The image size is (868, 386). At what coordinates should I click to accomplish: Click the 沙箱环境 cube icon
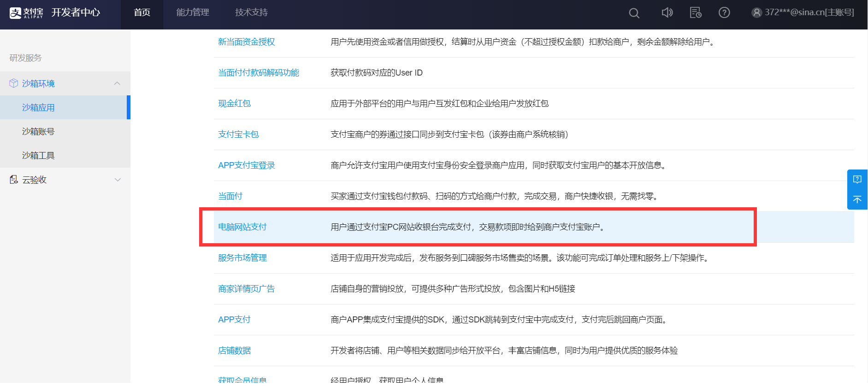[x=14, y=83]
